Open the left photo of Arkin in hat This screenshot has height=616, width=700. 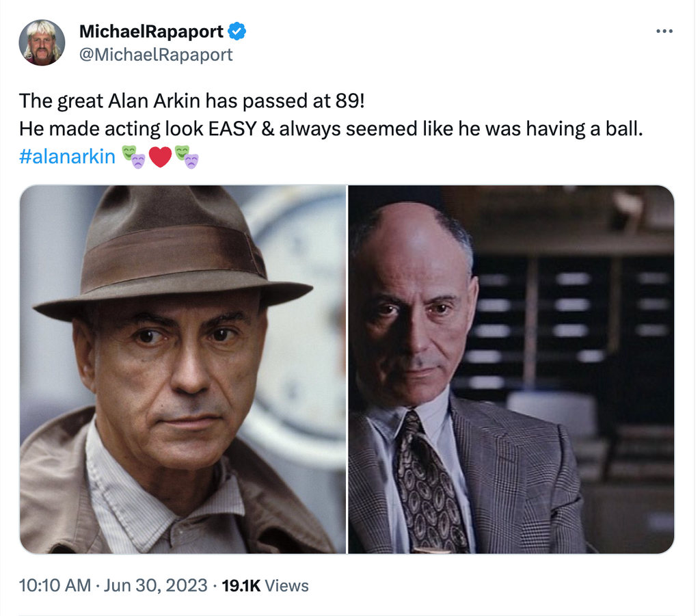[183, 369]
